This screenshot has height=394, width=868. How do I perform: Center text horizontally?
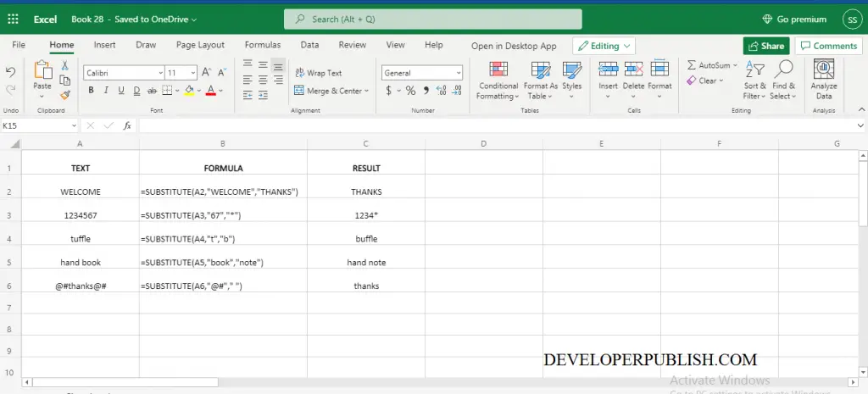(263, 80)
